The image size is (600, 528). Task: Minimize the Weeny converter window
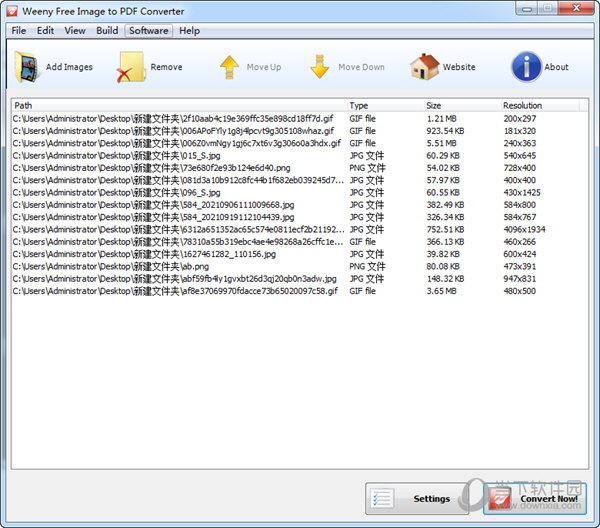tap(527, 8)
